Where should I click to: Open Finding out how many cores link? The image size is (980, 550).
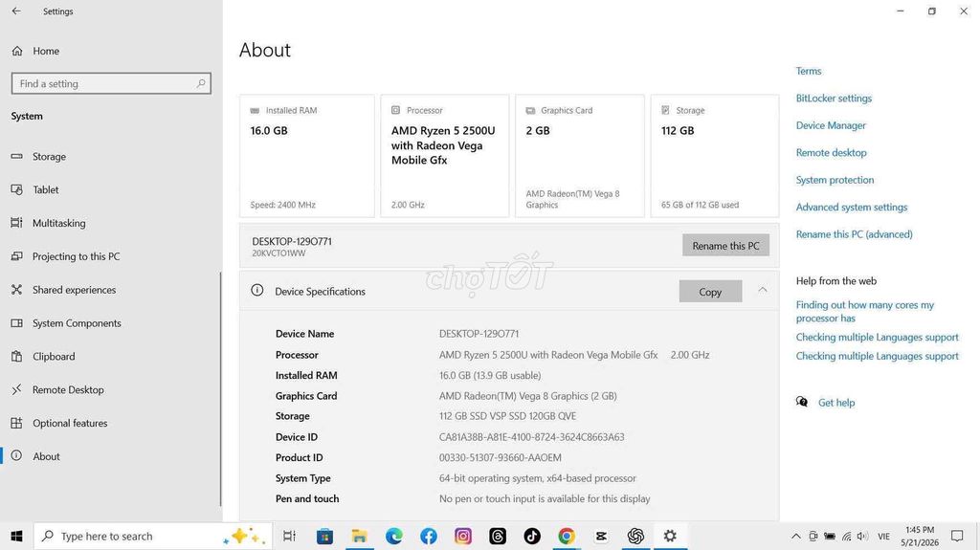click(864, 311)
